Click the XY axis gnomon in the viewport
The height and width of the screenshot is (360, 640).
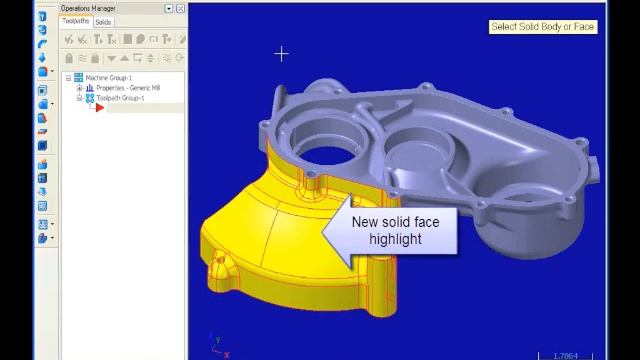219,346
